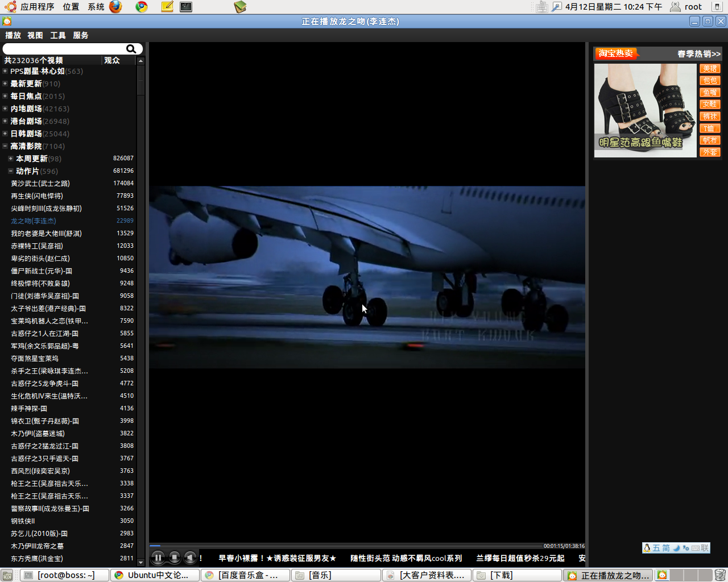Expand the PPS剧星·林心如 category
This screenshot has width=728, height=582.
5,71
